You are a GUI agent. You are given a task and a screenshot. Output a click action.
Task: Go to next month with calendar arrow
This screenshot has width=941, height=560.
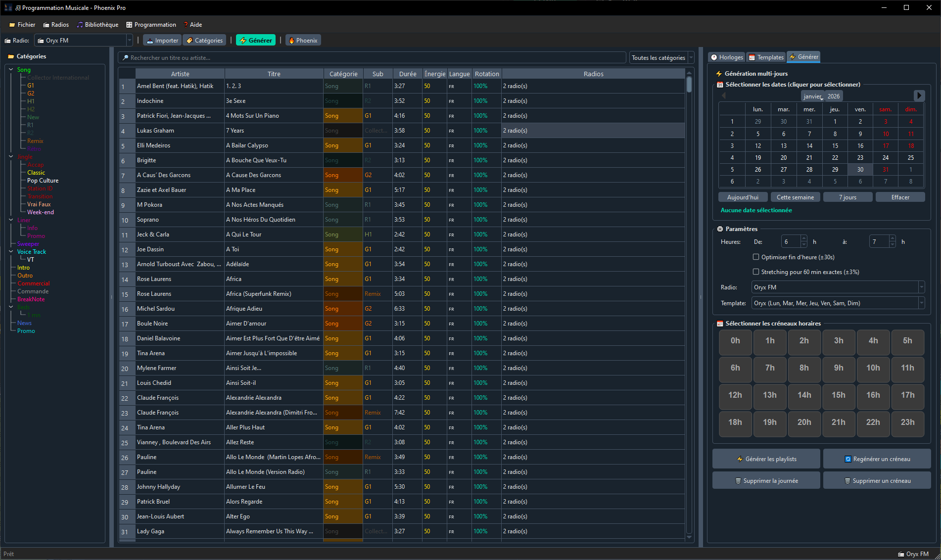click(x=919, y=95)
